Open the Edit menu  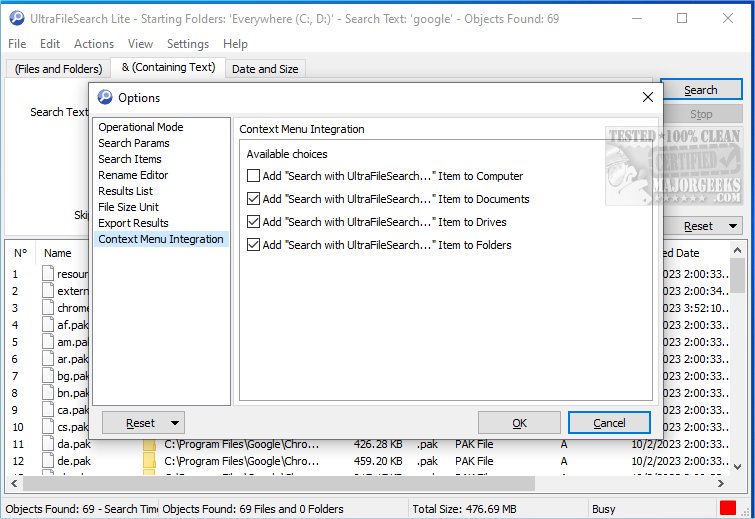[50, 44]
